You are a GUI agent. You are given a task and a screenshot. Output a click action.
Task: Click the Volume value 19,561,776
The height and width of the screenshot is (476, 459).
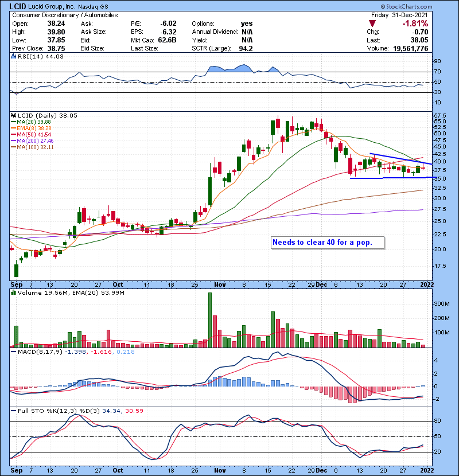pyautogui.click(x=411, y=48)
